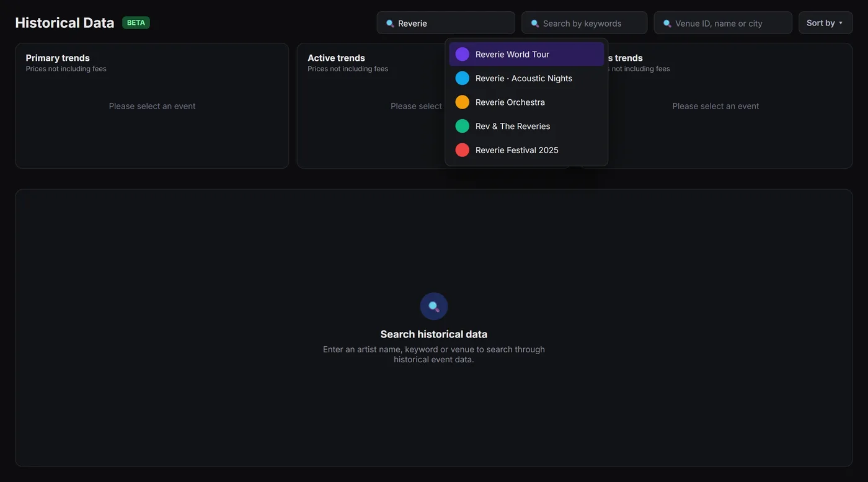Image resolution: width=868 pixels, height=482 pixels.
Task: Click the Historical Data heading
Action: click(x=64, y=23)
